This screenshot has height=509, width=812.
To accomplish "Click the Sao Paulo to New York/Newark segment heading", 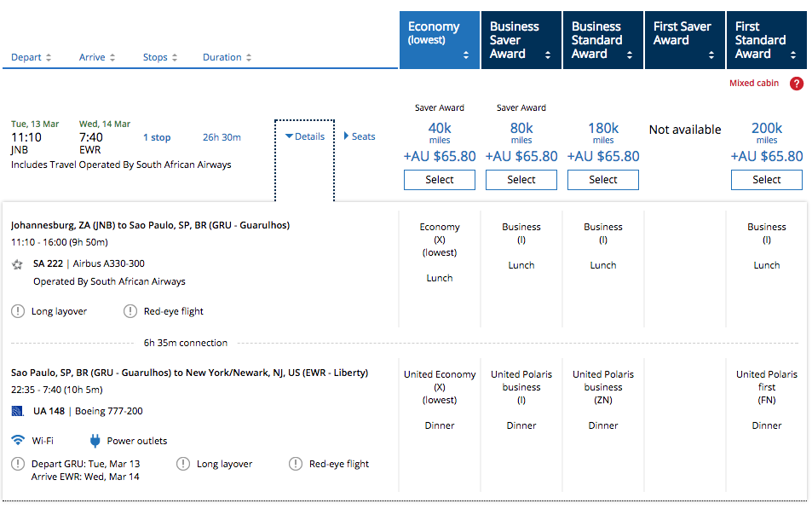I will coord(189,373).
